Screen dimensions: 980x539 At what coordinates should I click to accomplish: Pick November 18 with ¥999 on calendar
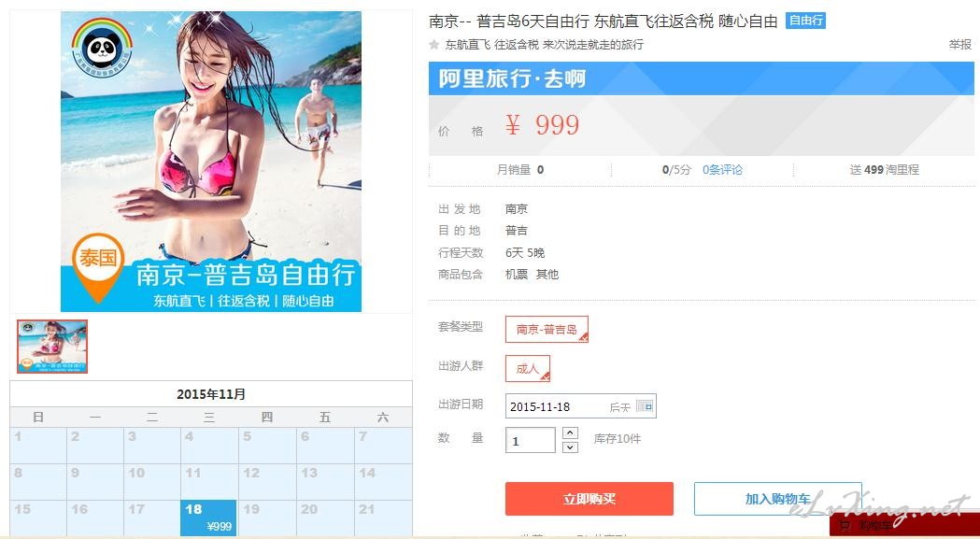pyautogui.click(x=208, y=518)
